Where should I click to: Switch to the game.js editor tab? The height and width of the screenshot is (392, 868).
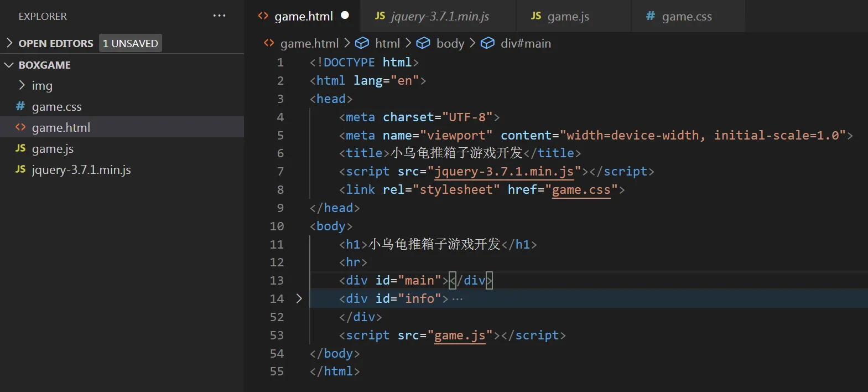pos(574,16)
